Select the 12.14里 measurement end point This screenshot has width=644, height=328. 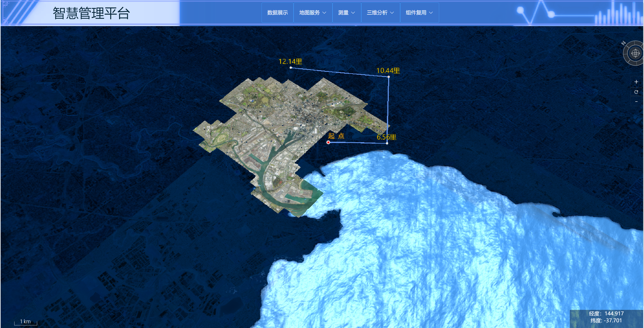tap(291, 68)
